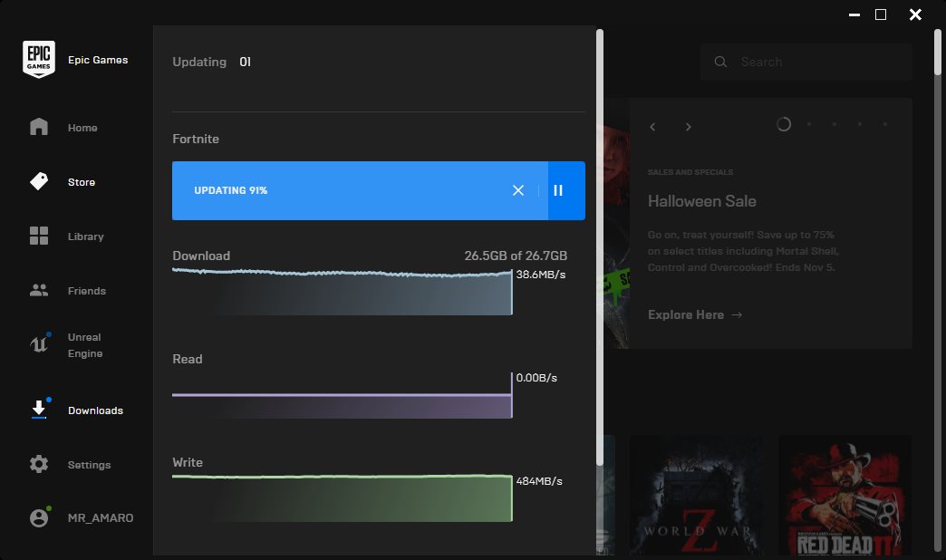This screenshot has height=560, width=946.
Task: Open the Friends people icon
Action: (39, 290)
